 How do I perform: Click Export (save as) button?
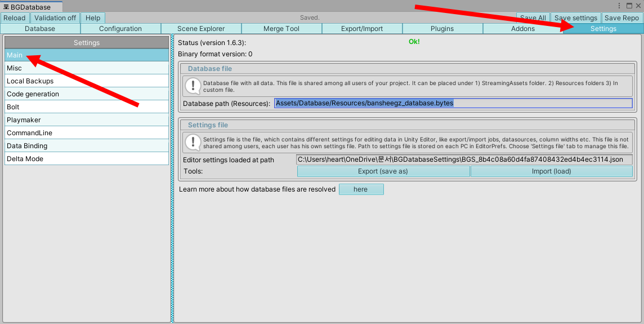coord(383,171)
